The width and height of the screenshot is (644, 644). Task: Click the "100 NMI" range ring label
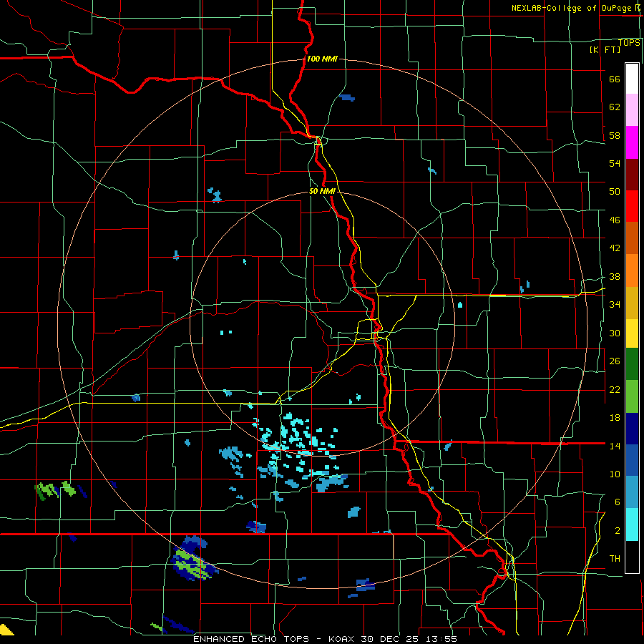(322, 59)
